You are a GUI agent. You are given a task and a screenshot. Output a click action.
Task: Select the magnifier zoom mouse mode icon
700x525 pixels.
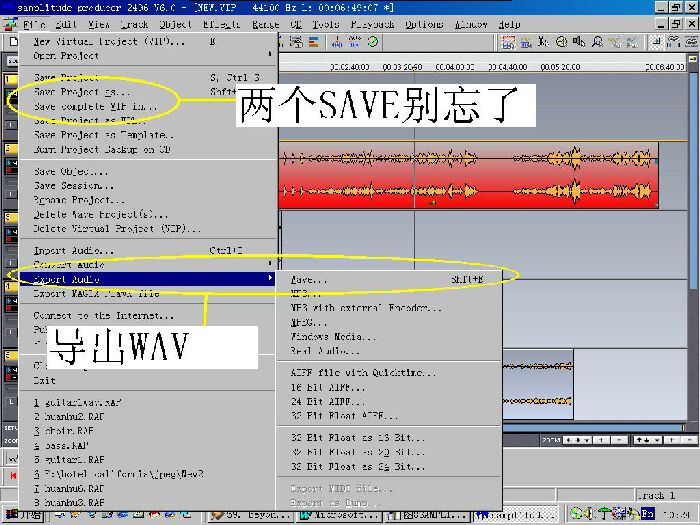pyautogui.click(x=597, y=42)
